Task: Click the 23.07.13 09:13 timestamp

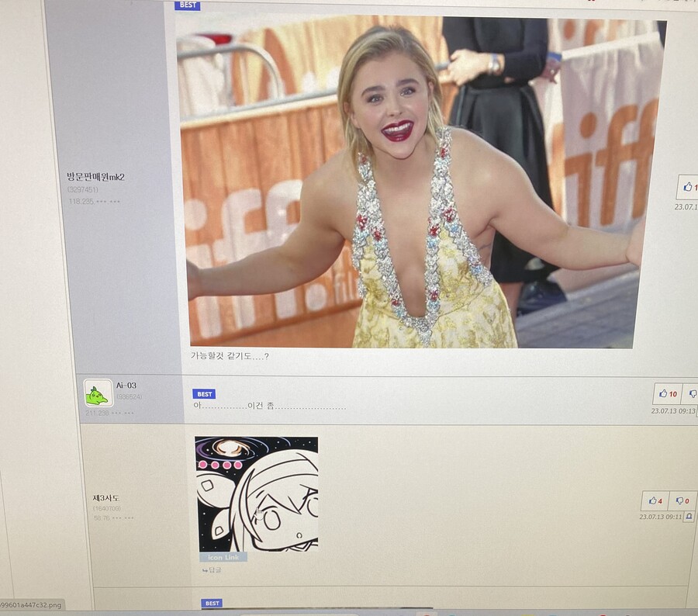Action: coord(672,411)
